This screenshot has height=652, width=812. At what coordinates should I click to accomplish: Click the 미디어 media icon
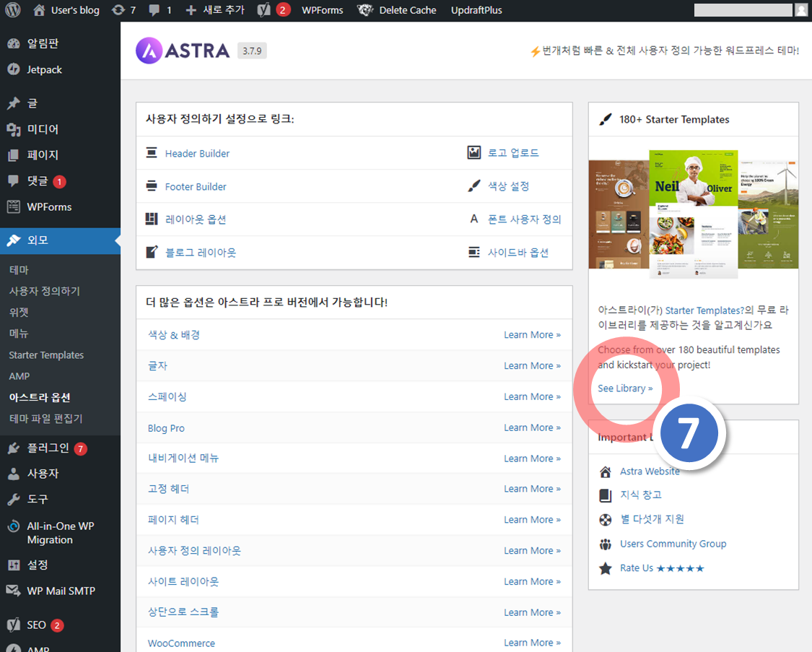pos(14,129)
